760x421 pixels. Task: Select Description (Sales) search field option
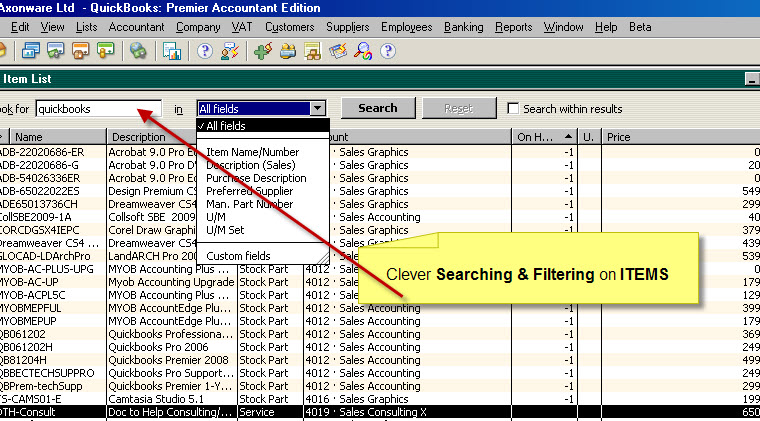(x=251, y=165)
